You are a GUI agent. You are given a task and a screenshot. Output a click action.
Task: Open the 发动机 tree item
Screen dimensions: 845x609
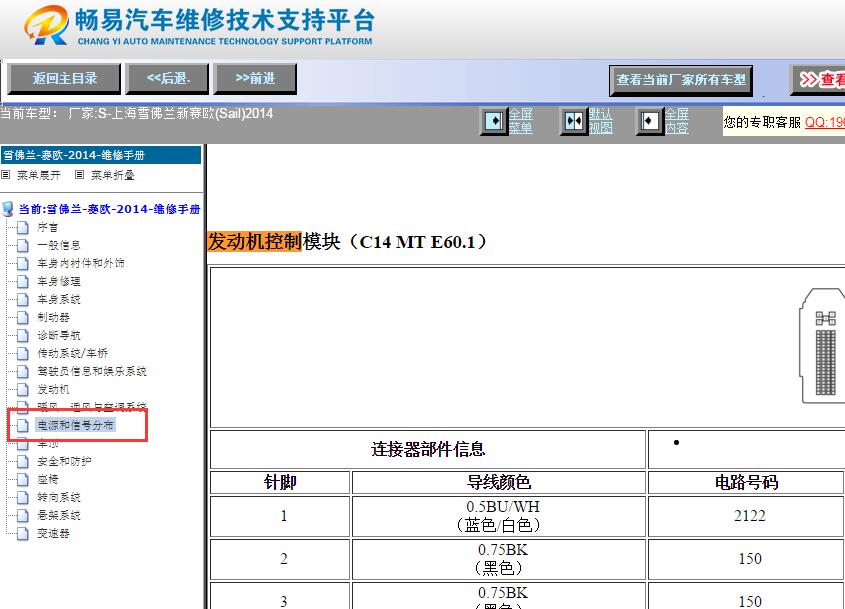tap(53, 390)
